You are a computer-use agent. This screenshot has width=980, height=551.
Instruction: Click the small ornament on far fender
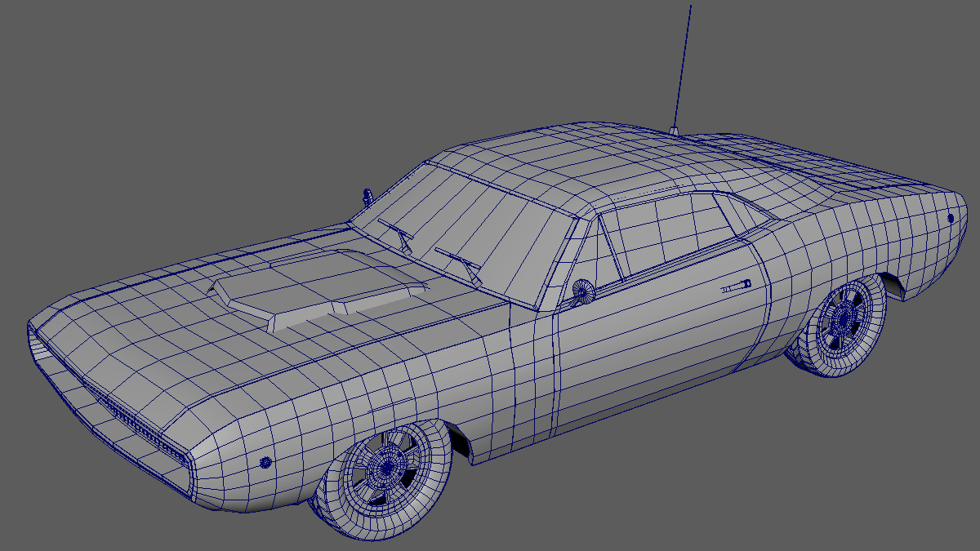(x=368, y=195)
